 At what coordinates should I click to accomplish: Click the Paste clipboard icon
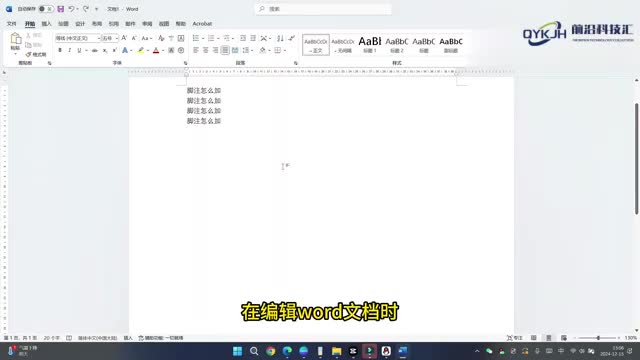[x=16, y=39]
